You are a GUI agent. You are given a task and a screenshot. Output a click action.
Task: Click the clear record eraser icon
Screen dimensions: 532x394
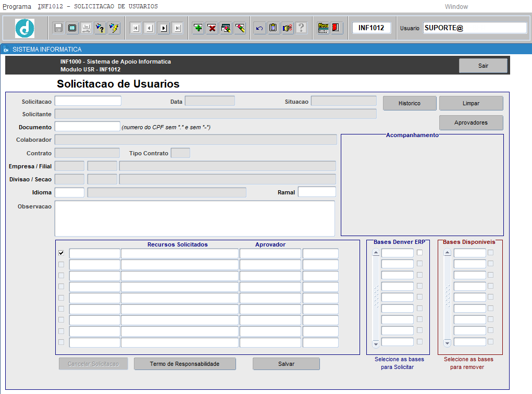pyautogui.click(x=240, y=28)
